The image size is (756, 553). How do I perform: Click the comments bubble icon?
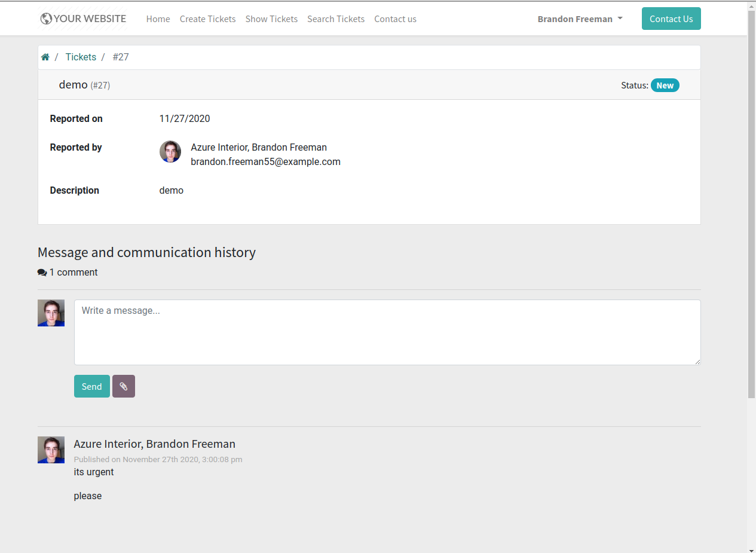(42, 273)
